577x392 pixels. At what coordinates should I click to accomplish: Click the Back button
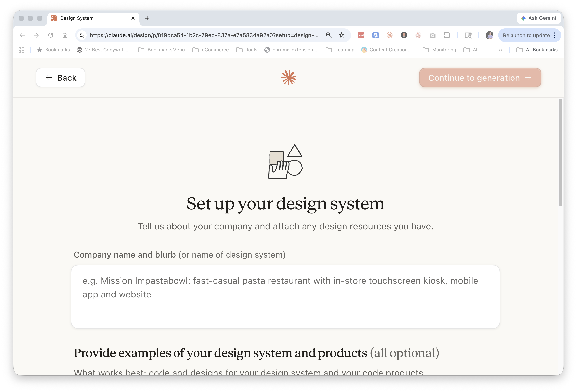coord(61,78)
